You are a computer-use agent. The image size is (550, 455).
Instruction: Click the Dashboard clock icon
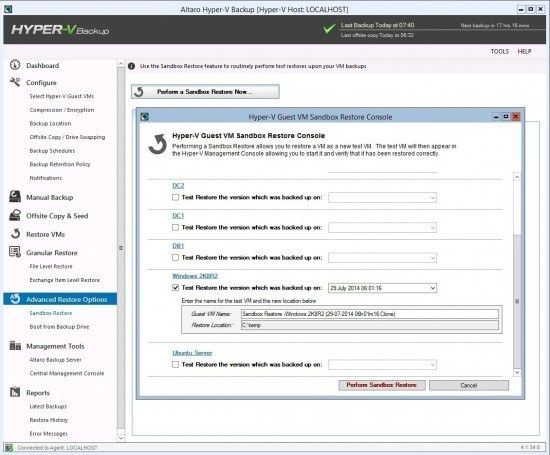click(15, 65)
